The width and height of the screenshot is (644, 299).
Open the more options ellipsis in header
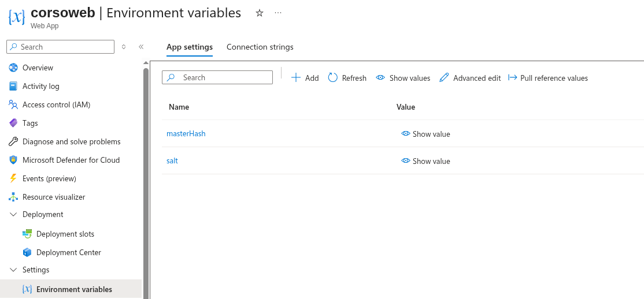(x=278, y=13)
